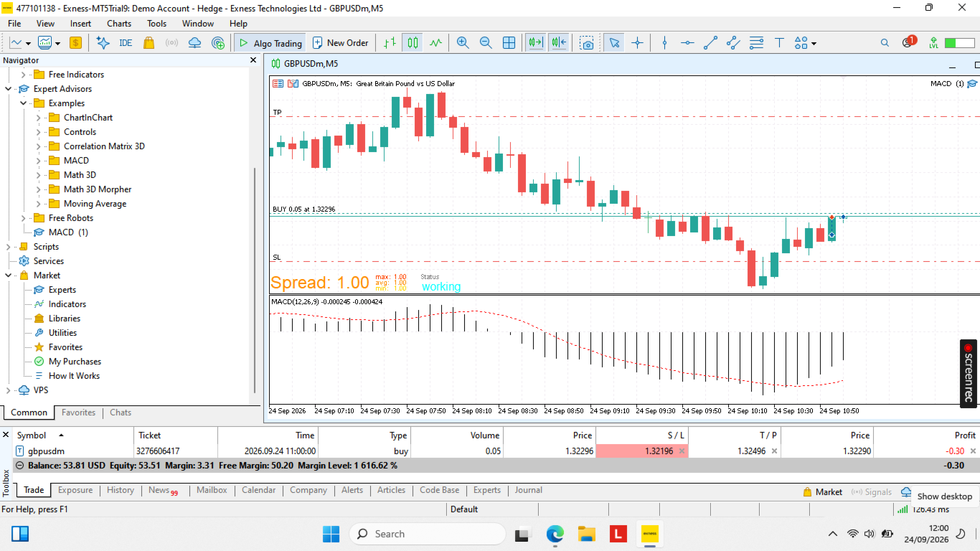Click the New Order button
The image size is (980, 551).
pos(340,43)
